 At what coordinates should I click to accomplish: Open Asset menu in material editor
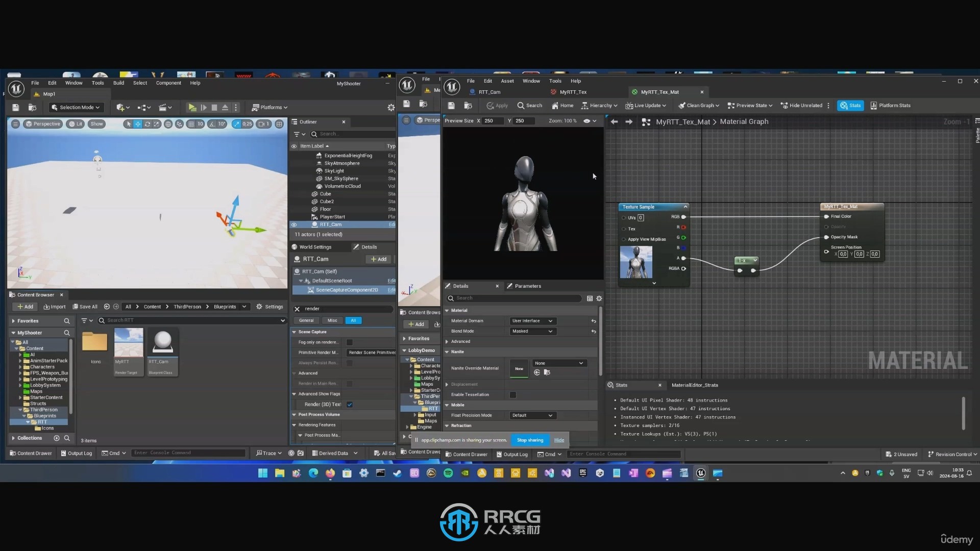click(x=507, y=81)
